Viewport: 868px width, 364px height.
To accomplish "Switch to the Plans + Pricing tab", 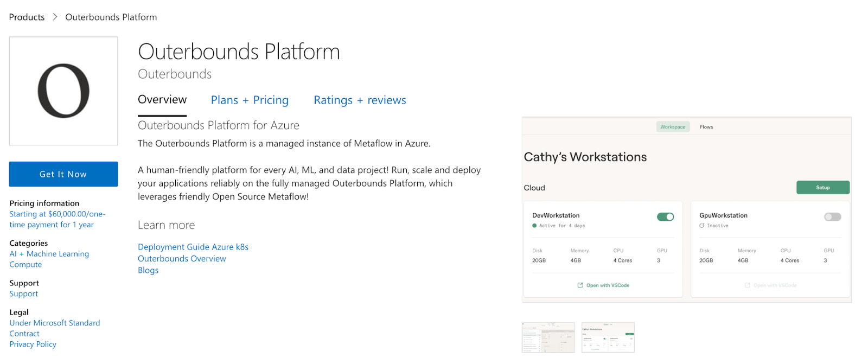I will point(250,100).
